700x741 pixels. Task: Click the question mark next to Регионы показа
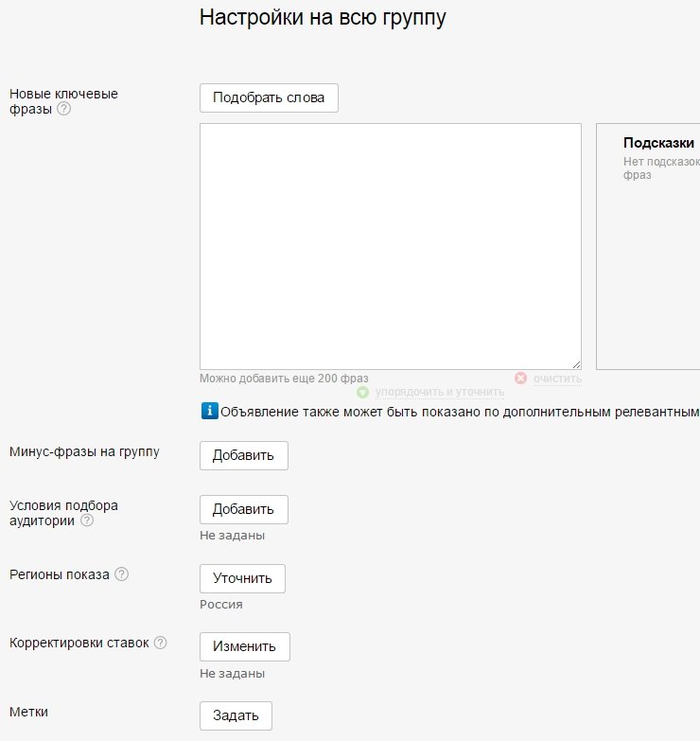pyautogui.click(x=121, y=574)
